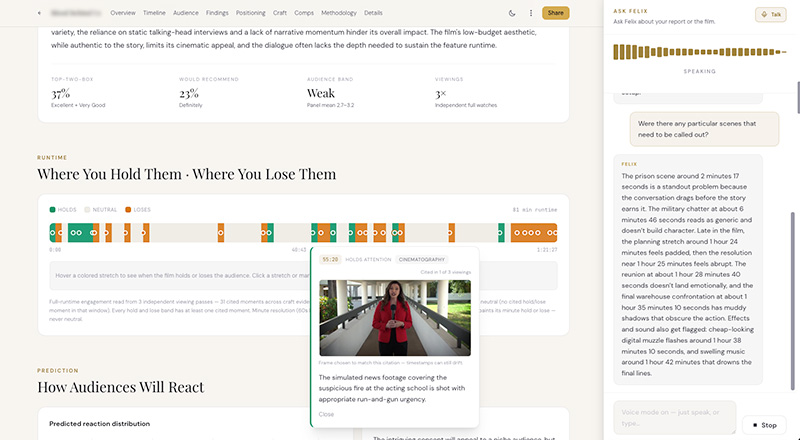This screenshot has width=800, height=440.
Task: Stop Felix speaking with the Stop button
Action: [764, 425]
